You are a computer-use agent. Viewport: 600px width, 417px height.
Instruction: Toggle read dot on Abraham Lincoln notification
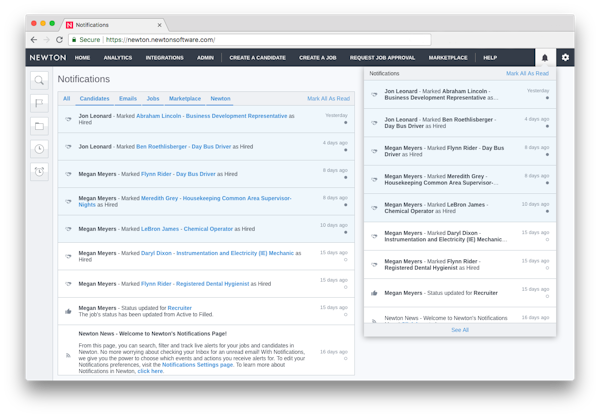(x=345, y=122)
